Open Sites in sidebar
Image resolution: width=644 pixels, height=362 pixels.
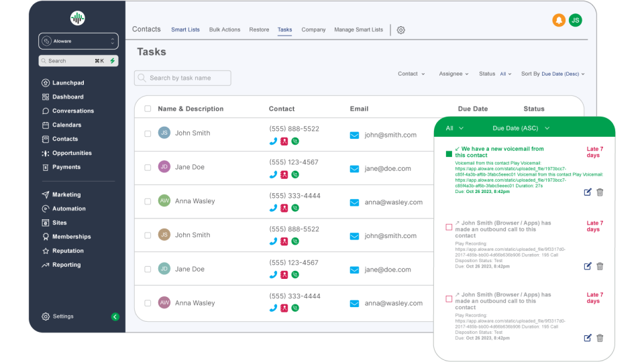pos(54,223)
